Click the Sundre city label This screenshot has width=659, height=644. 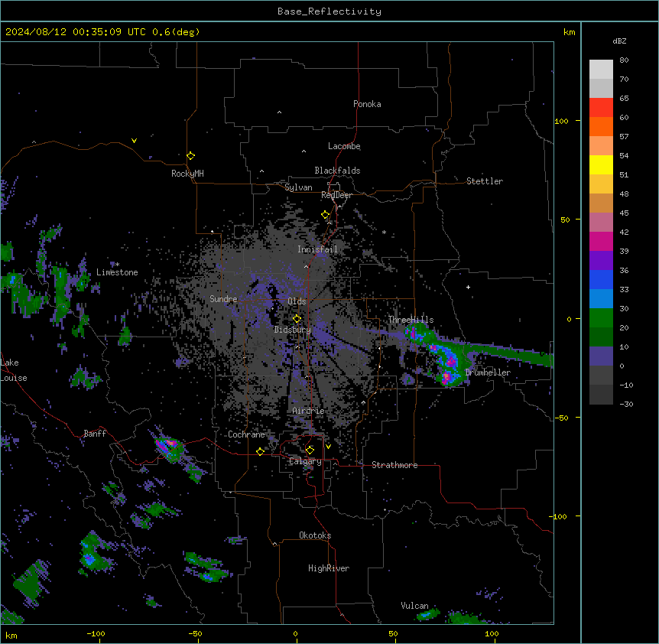223,299
